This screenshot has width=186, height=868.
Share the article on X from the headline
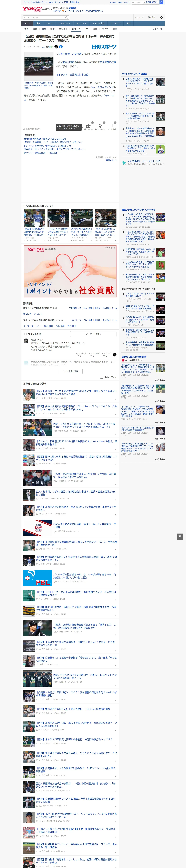point(56,47)
